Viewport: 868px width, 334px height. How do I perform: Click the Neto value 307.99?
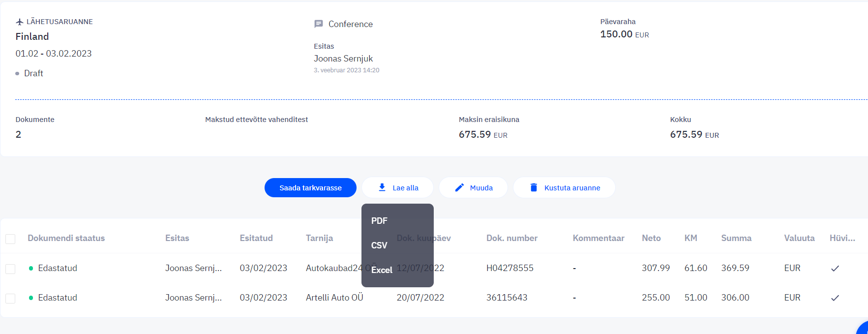coord(656,268)
